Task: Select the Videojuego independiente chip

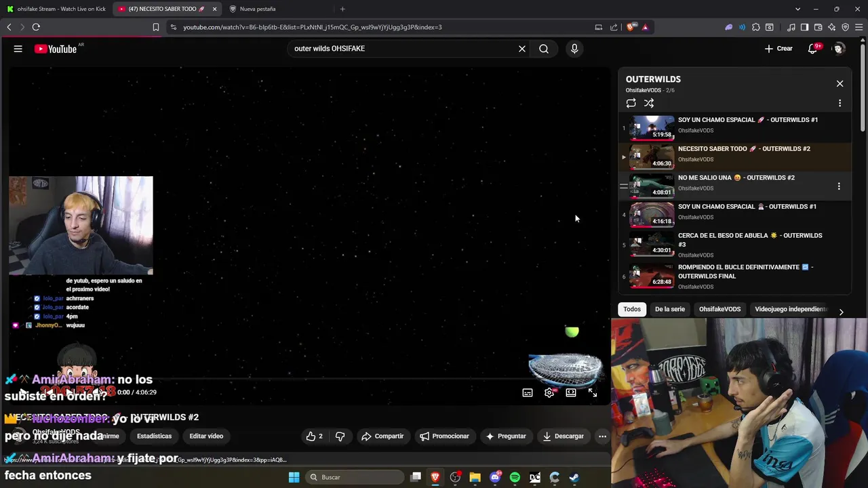Action: pos(791,309)
